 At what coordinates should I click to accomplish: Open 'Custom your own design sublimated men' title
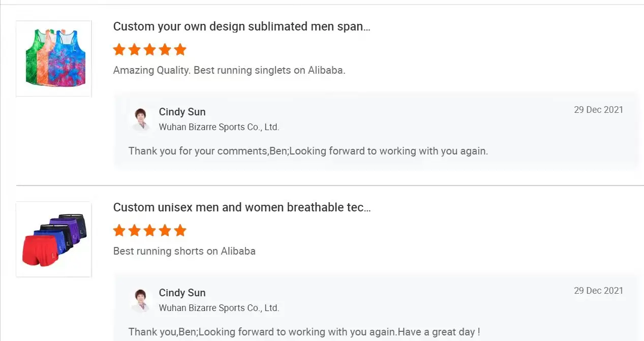(241, 26)
